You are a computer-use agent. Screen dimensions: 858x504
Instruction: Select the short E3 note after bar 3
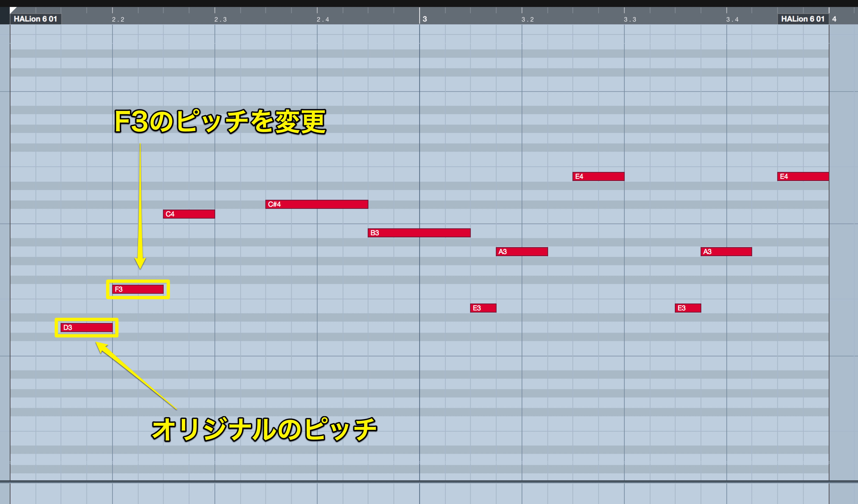point(483,308)
